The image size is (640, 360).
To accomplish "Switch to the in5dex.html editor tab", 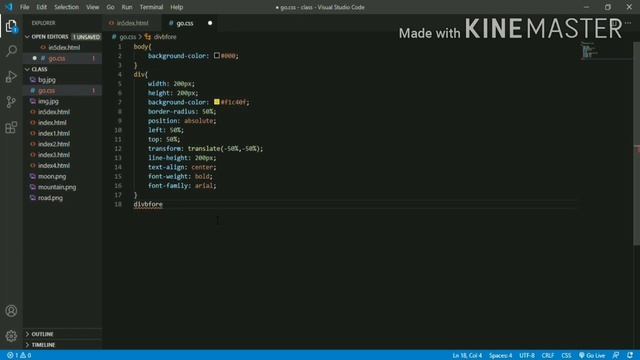I will click(x=132, y=23).
